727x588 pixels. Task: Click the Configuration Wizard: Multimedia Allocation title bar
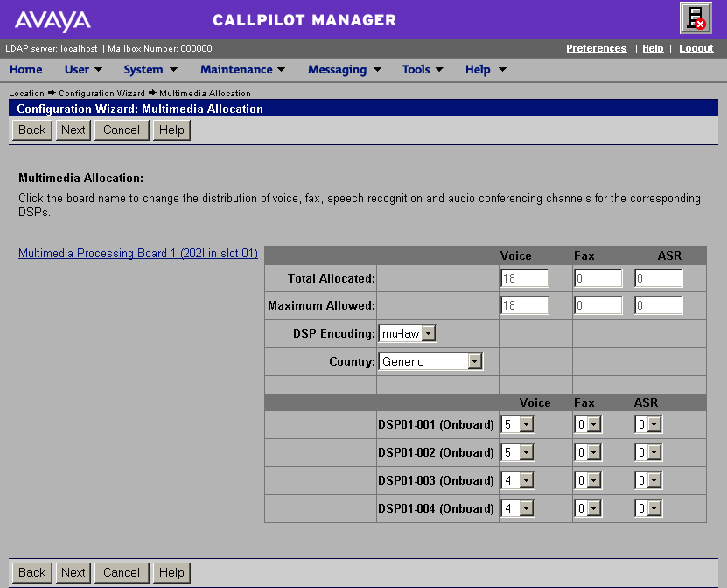tap(364, 108)
